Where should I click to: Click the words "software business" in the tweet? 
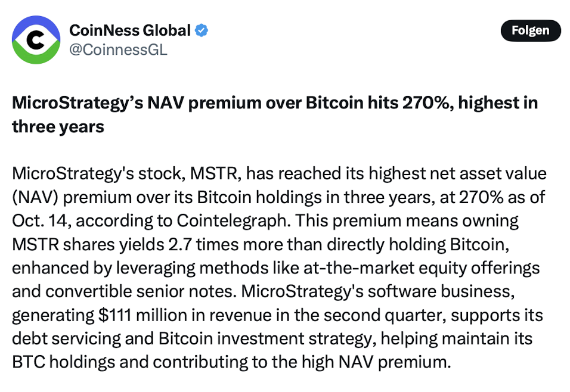[441, 291]
